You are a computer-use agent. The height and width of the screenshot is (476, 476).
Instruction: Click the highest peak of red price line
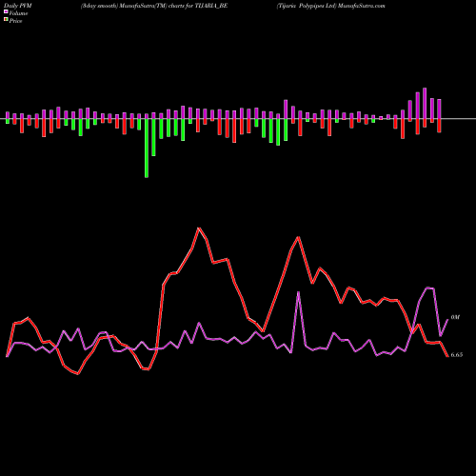199,228
